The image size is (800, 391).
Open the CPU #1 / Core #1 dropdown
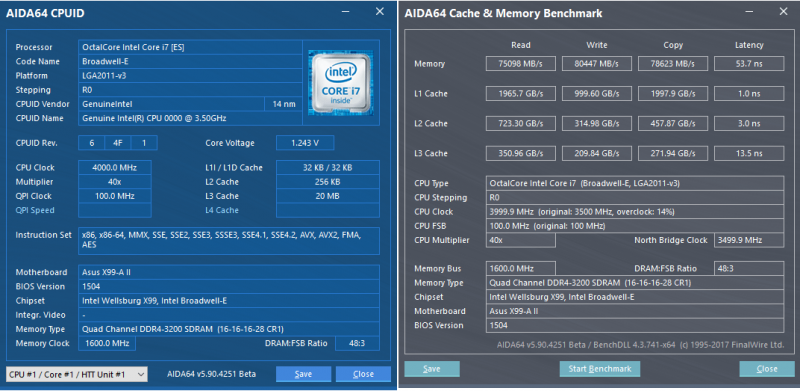[77, 374]
